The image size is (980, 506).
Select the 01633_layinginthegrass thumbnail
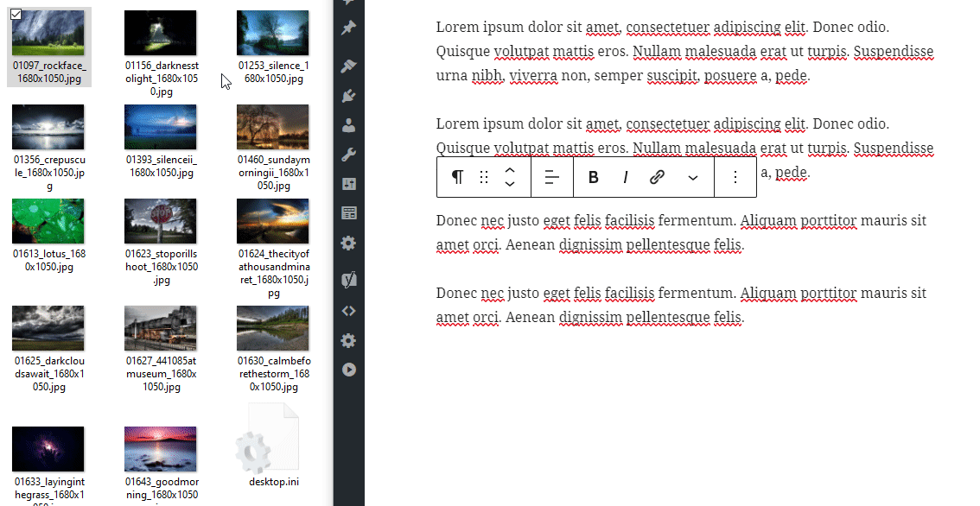click(x=48, y=448)
